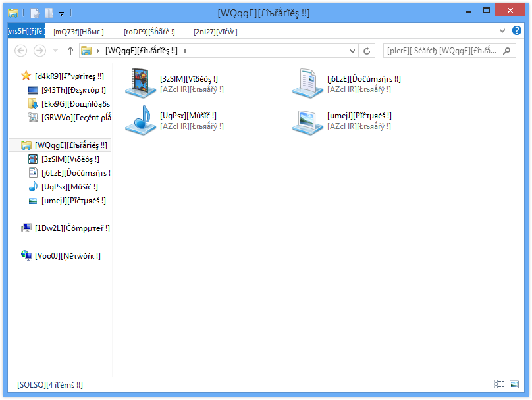Click the Documents library name label
Screen dimensions: 532x400
(364, 79)
